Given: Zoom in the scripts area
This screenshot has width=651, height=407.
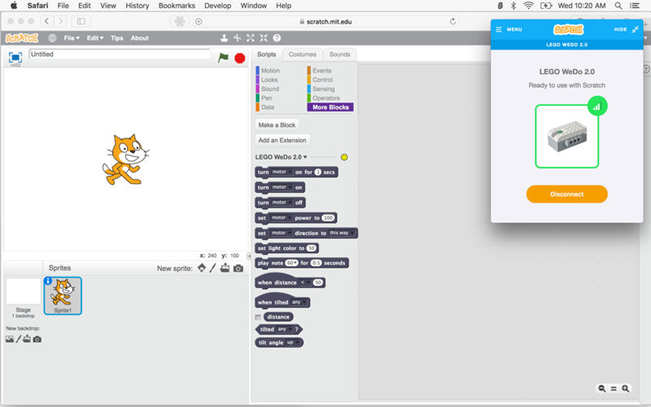Looking at the screenshot, I should pos(625,388).
